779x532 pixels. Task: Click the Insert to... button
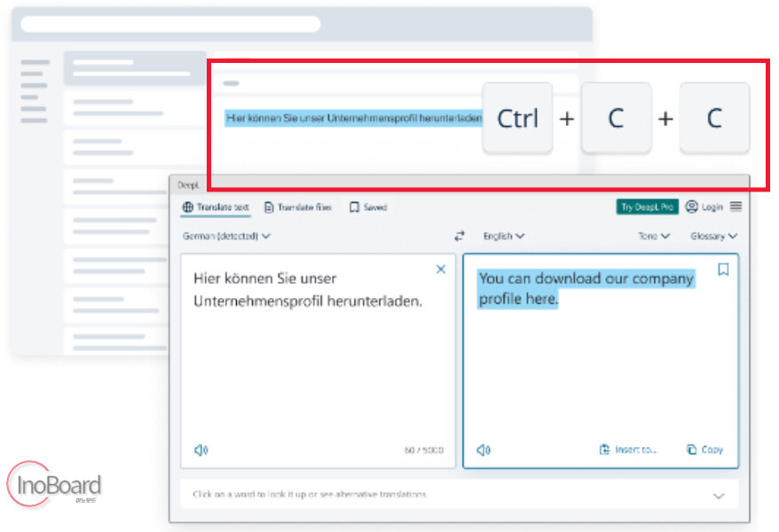tap(628, 450)
